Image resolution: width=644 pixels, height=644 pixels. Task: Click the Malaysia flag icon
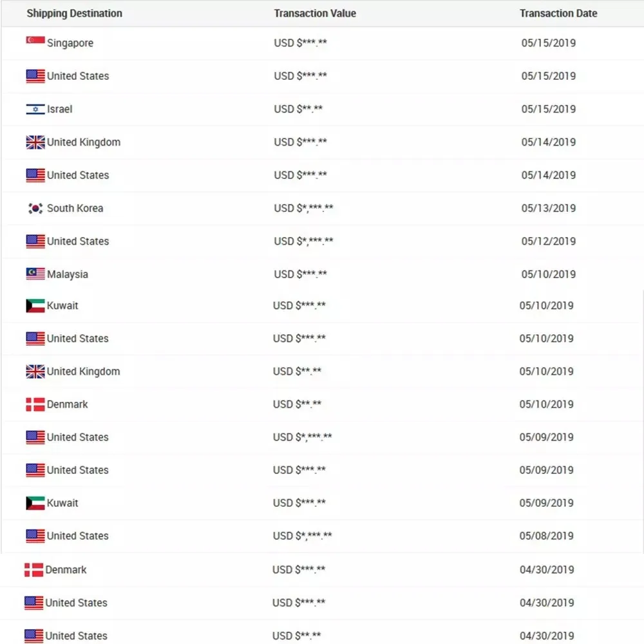[x=35, y=274]
